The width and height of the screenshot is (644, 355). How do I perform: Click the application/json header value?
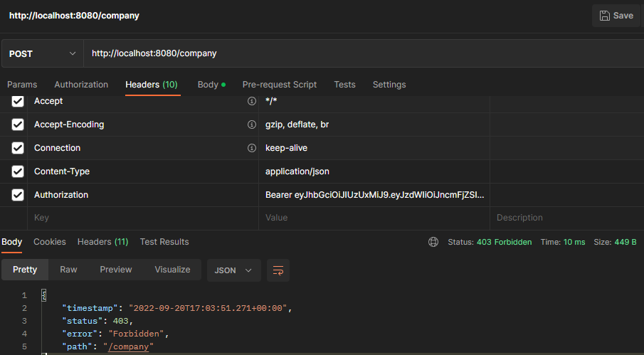pyautogui.click(x=297, y=171)
